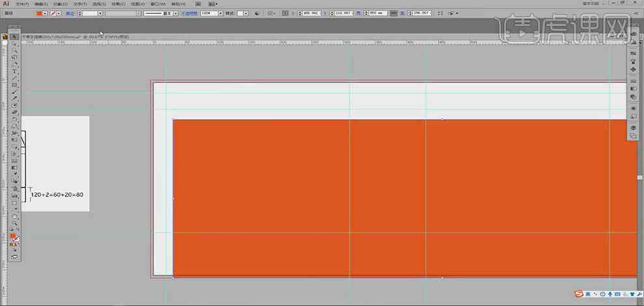Open the Recolor Artwork wheel icon

258,13
